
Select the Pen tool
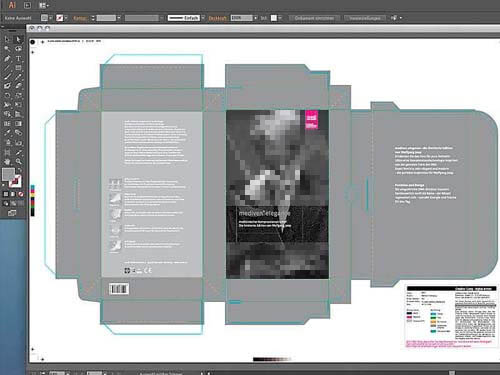[7, 58]
